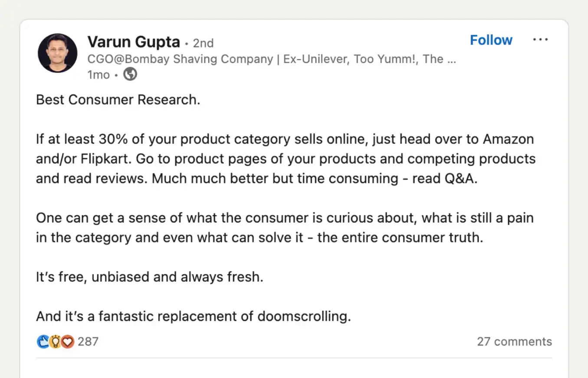
Task: Open Varun Gupta's name link
Action: pos(134,42)
